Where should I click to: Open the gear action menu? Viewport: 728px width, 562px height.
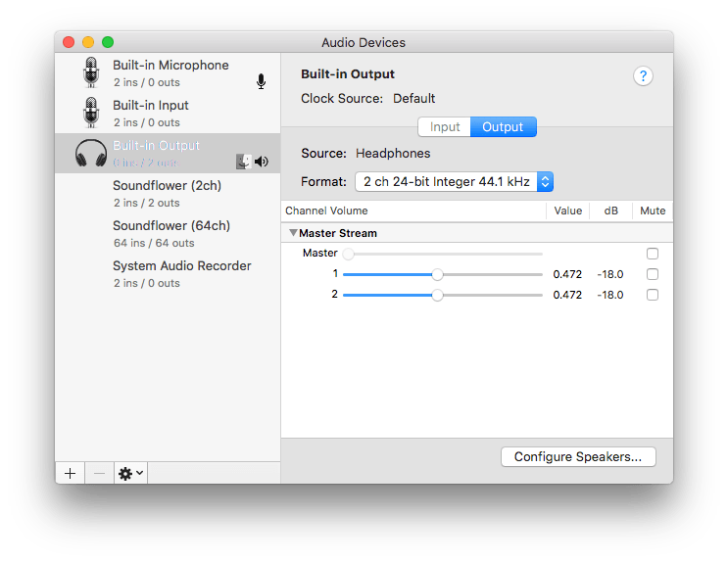[x=131, y=473]
